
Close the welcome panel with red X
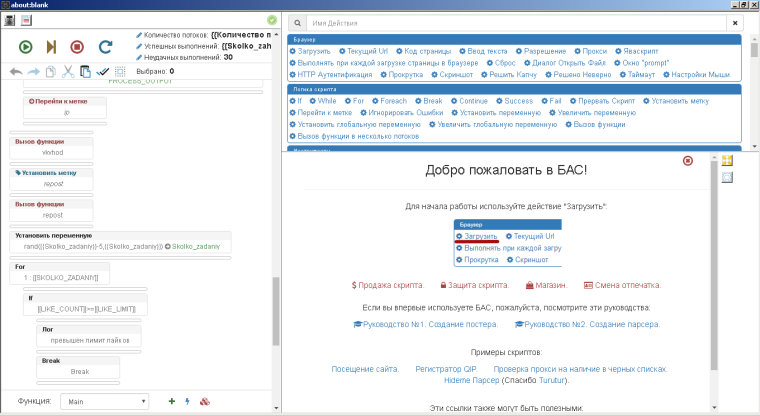click(687, 161)
